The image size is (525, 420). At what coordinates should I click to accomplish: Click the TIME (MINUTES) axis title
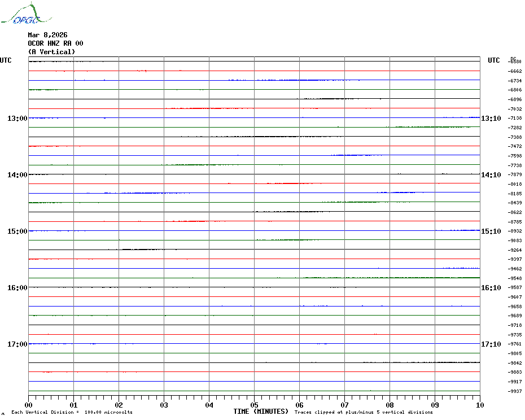261,412
